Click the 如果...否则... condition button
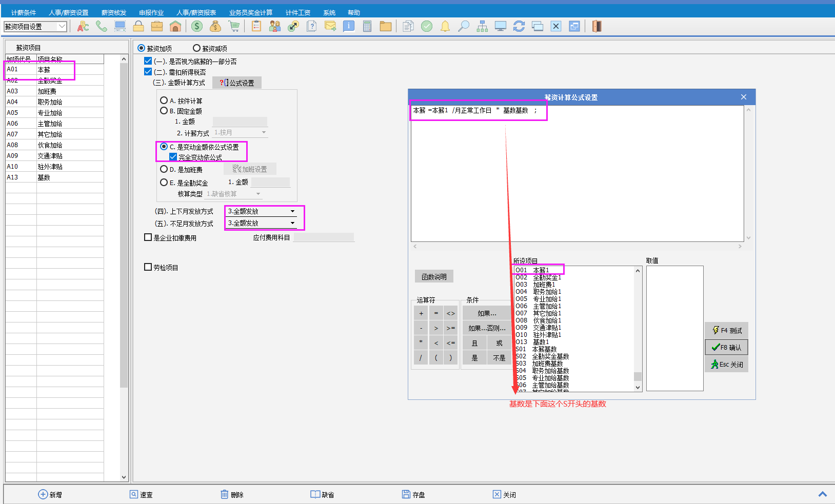The height and width of the screenshot is (504, 835). (487, 328)
